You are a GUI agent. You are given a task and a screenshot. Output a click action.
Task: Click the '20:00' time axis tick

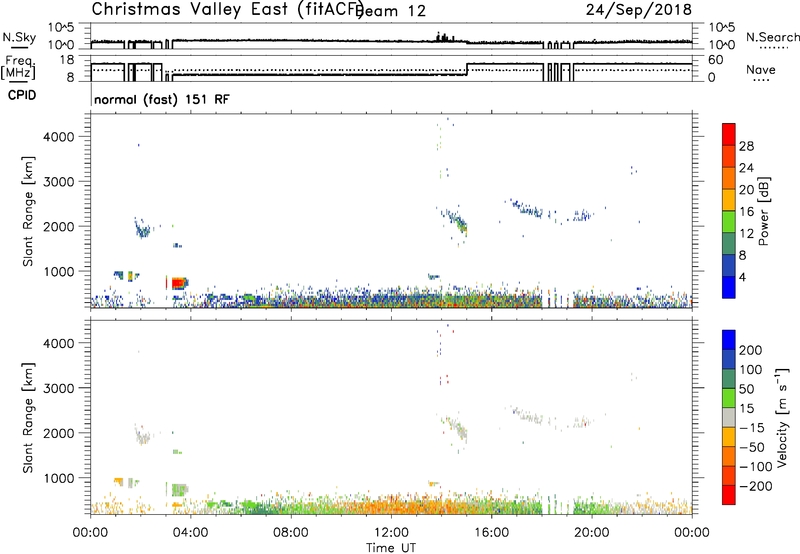tap(592, 533)
